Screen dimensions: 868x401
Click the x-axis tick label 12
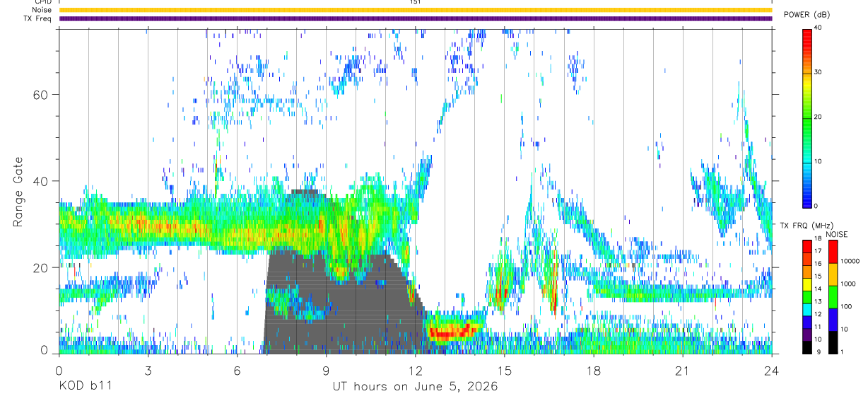coord(416,371)
